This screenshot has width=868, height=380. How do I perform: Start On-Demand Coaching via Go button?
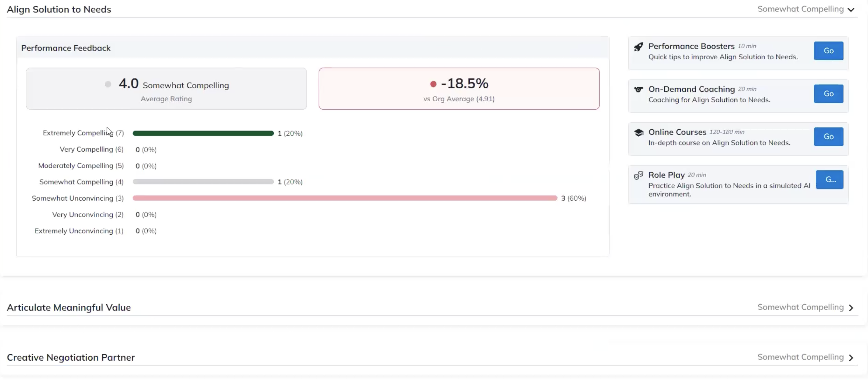(828, 94)
